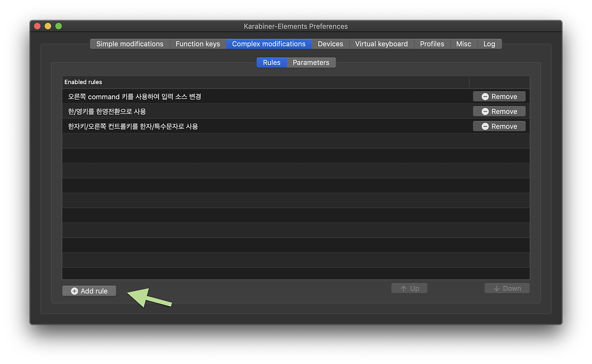Select the rule 한자키/오른쪽 컨트롤키를 한자/특수문자로 사용

[x=296, y=126]
